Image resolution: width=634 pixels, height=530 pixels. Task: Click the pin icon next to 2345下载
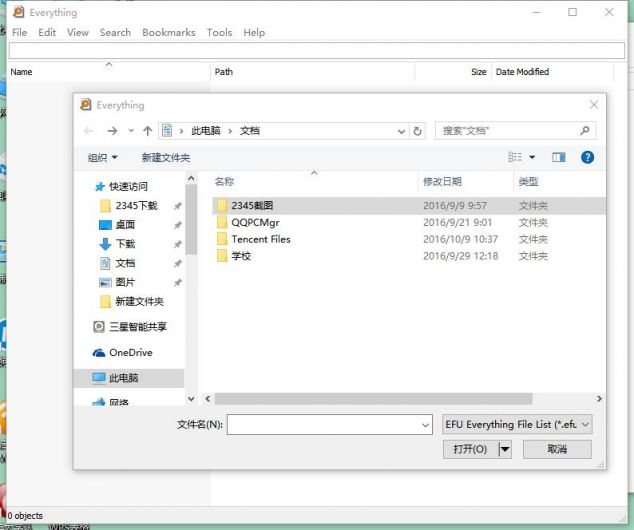(x=178, y=206)
